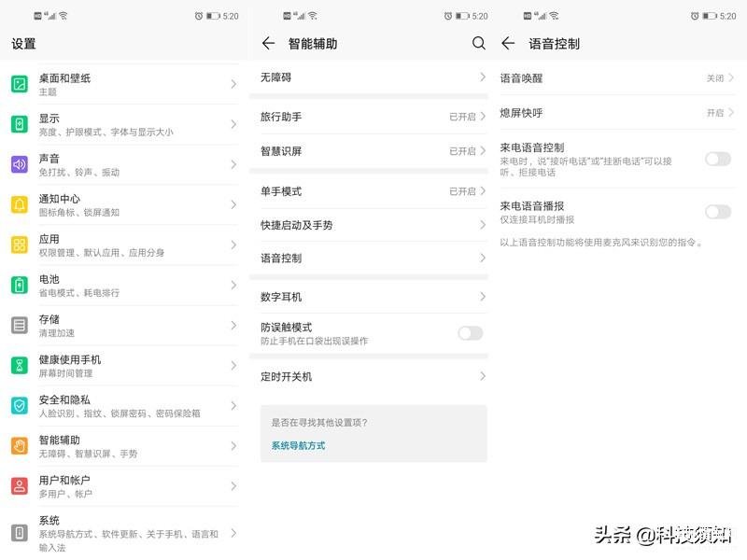Enable the 防误触模式 toggle
Screen dimensions: 747x560
click(470, 333)
